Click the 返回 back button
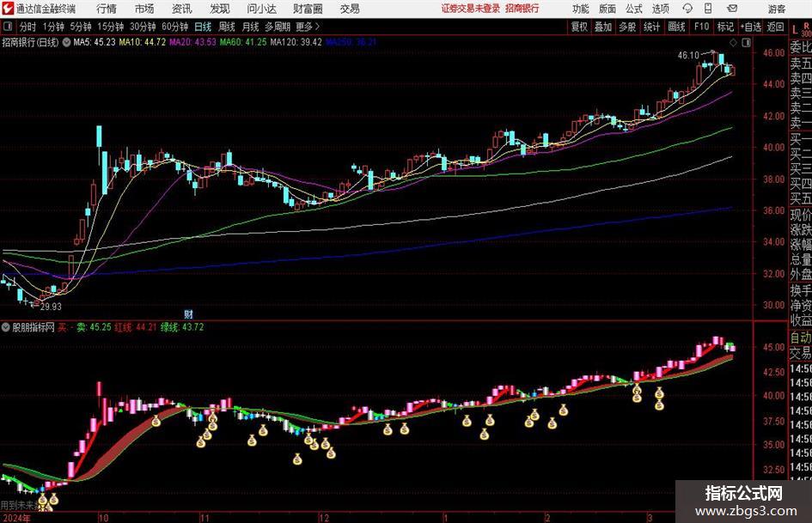Viewport: 812px width, 523px height. tap(776, 27)
